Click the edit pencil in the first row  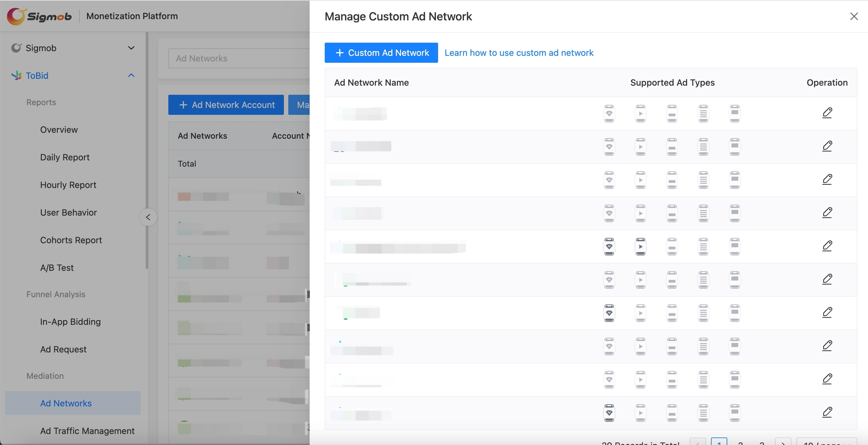click(x=827, y=113)
